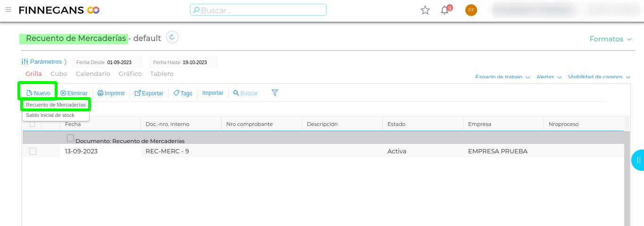644x226 pixels.
Task: Sort by the Fecha column header
Action: pos(100,124)
